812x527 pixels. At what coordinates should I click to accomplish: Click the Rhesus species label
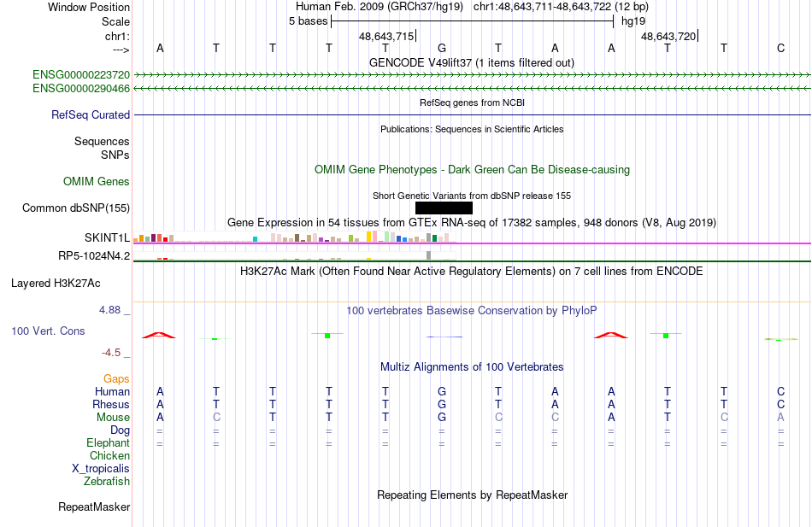pos(111,404)
